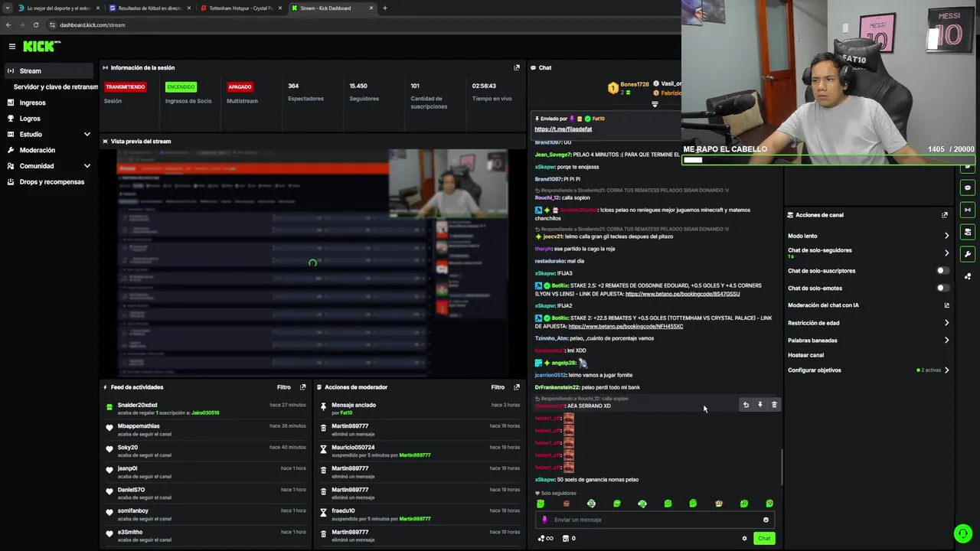Reply to the AEA SERRANO XD message

click(746, 405)
